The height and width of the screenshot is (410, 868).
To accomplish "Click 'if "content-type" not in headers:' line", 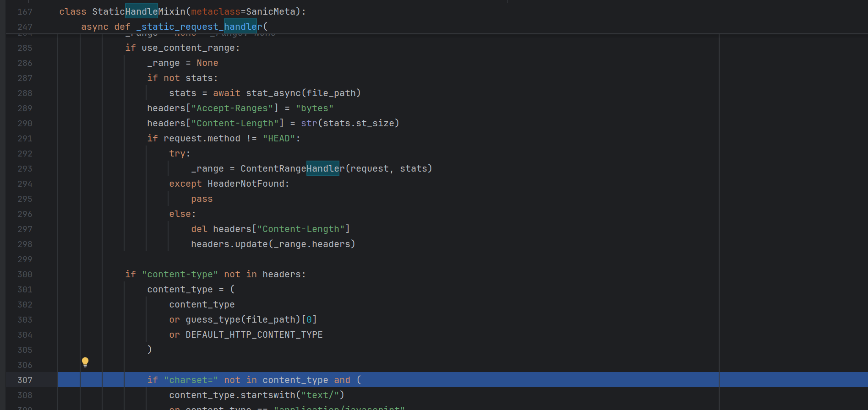I will (215, 274).
